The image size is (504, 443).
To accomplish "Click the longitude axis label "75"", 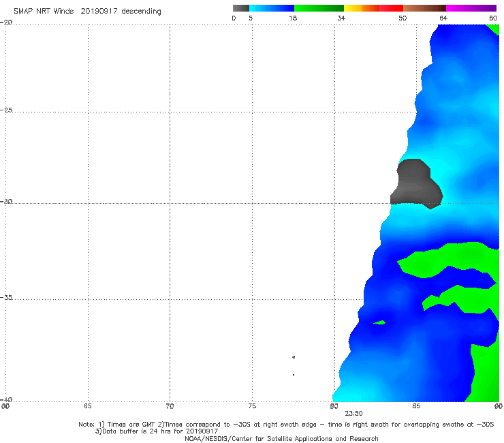I will click(x=252, y=406).
